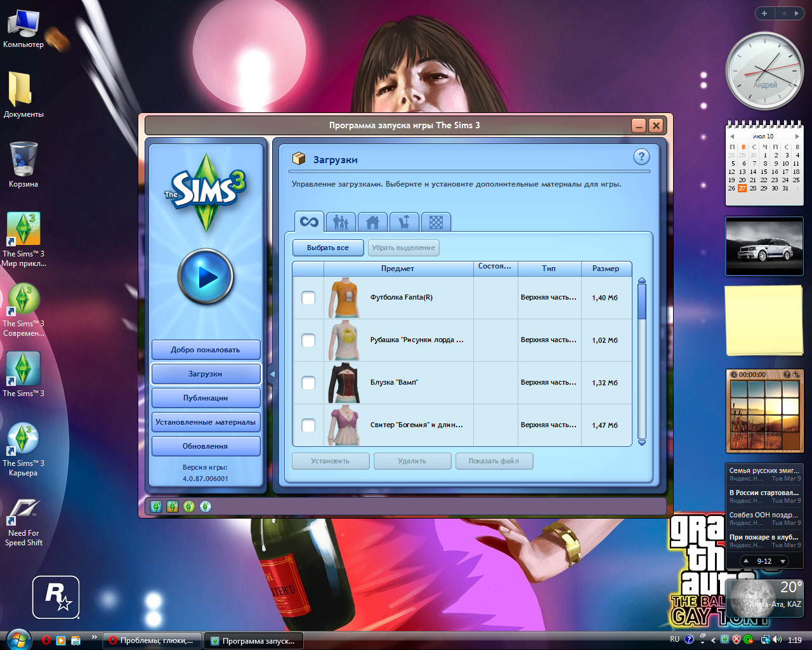Click the Opera quick launch icon
Viewport: 812px width, 650px height.
point(46,640)
